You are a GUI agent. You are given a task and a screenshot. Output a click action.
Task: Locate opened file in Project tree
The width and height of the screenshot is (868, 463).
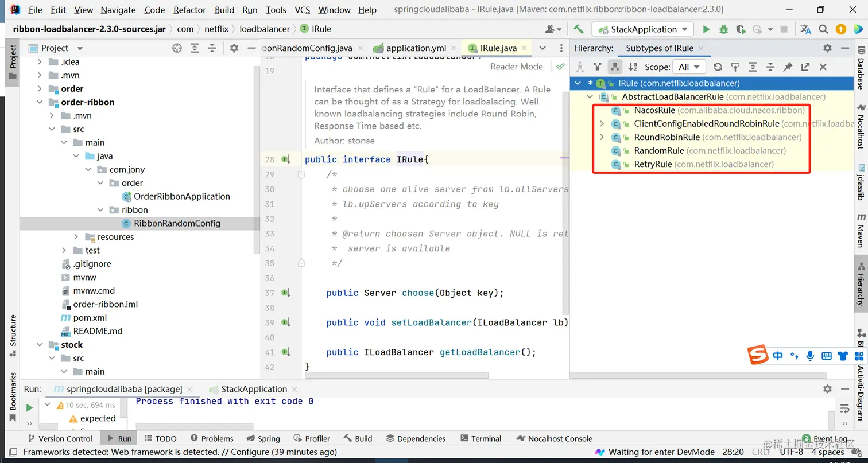coord(177,48)
